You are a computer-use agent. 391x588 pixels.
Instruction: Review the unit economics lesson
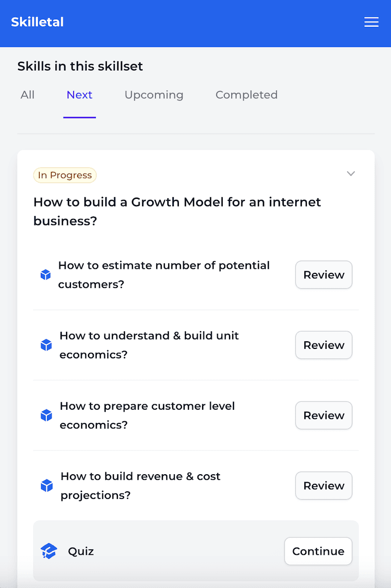click(323, 345)
